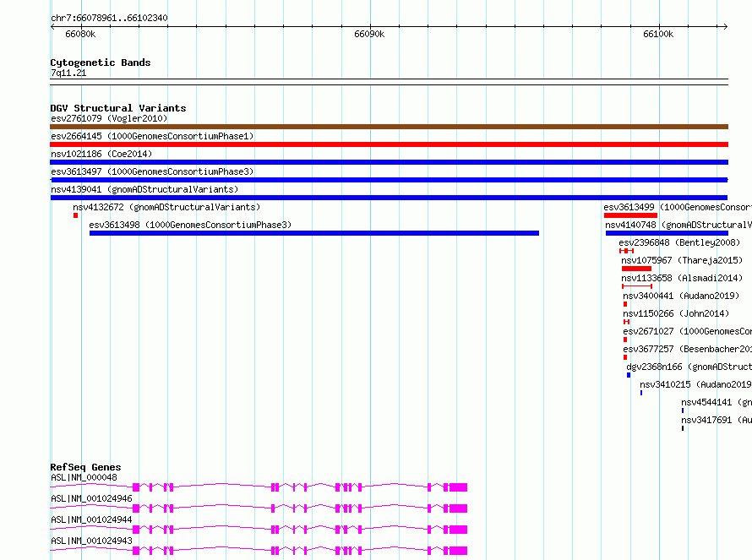Click the nsv3410215 blue tick marker
Image resolution: width=752 pixels, height=560 pixels.
[641, 393]
